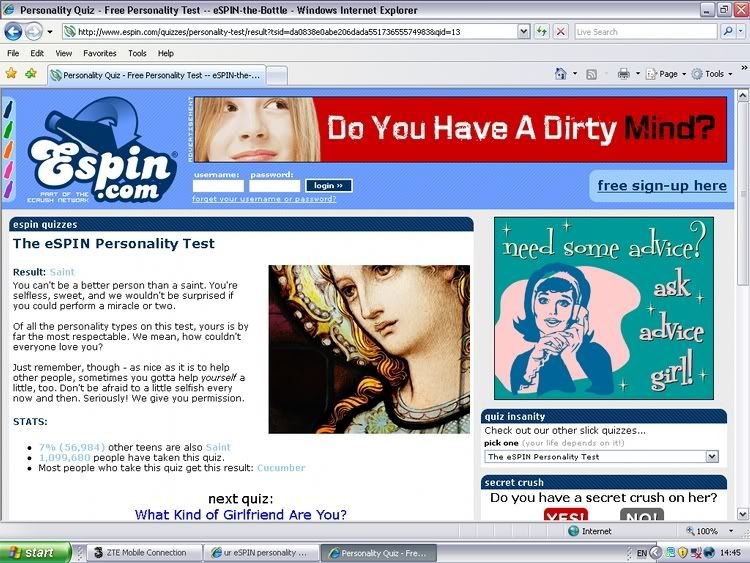Click the page scrollbar down arrow

pyautogui.click(x=742, y=515)
